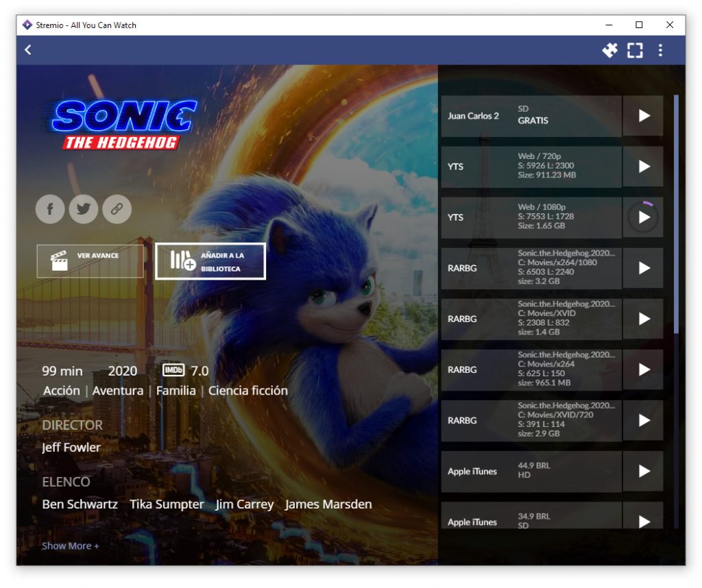This screenshot has width=702, height=588.
Task: Play Apple iTunes 34.9 BRL SD stream
Action: 643,515
